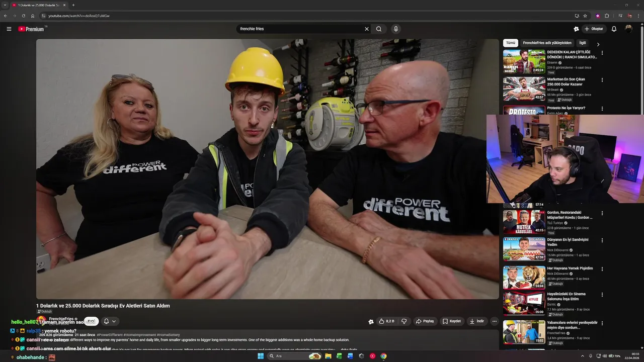This screenshot has height=362, width=644.
Task: Open Hayalinizdeki Ev Sinema Salonunu title
Action: tap(567, 297)
